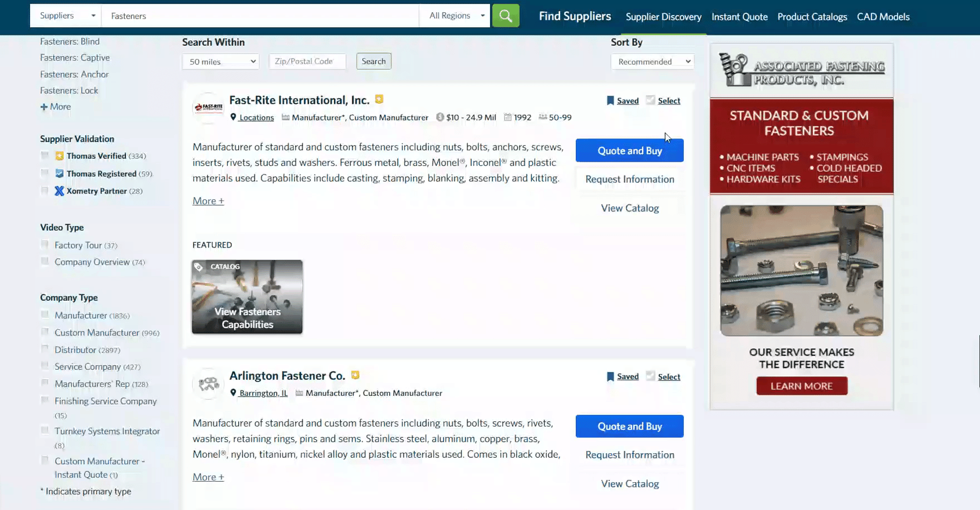Check the Manufacturers' Rep (128) filter

[45, 383]
